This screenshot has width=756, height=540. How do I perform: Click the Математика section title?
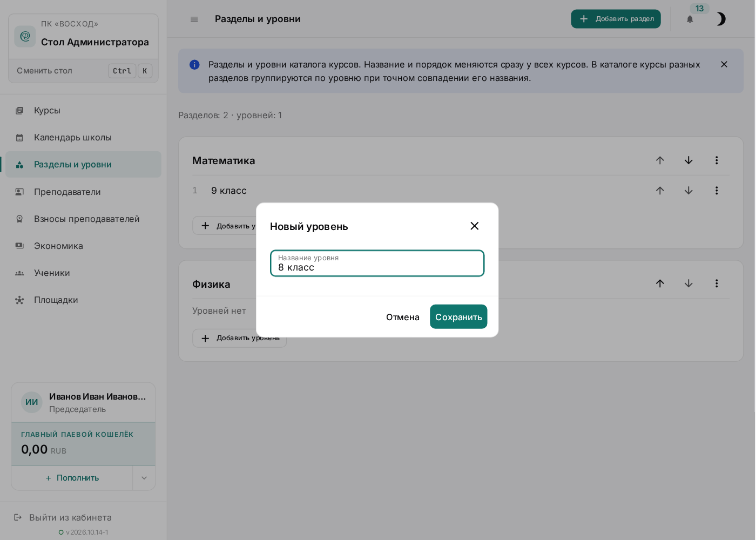click(x=224, y=160)
